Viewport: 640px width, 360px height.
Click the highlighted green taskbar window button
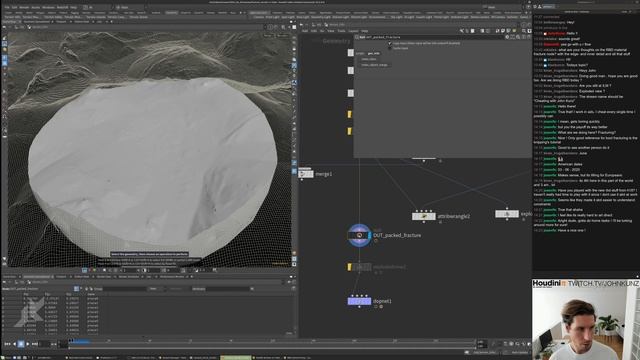pyautogui.click(x=236, y=358)
